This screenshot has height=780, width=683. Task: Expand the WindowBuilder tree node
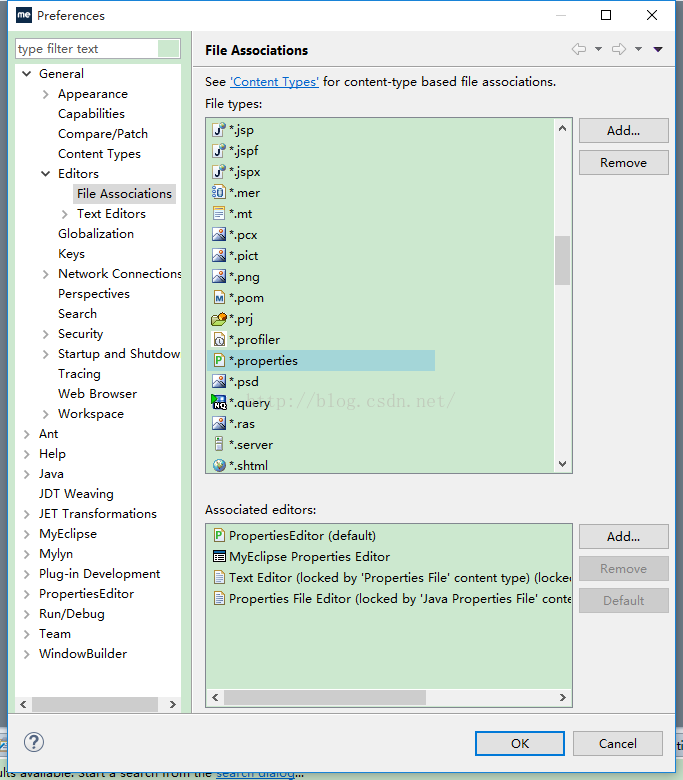(27, 654)
